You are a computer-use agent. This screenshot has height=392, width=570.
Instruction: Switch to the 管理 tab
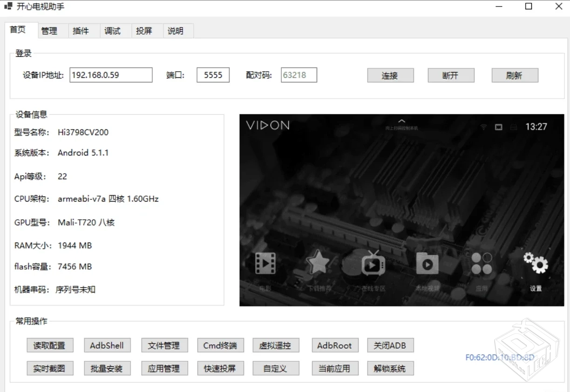(49, 31)
